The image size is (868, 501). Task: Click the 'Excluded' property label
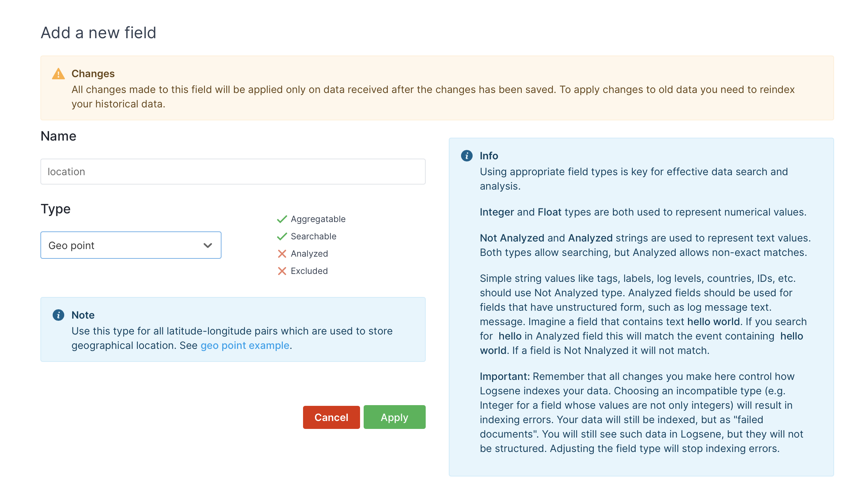pos(309,271)
